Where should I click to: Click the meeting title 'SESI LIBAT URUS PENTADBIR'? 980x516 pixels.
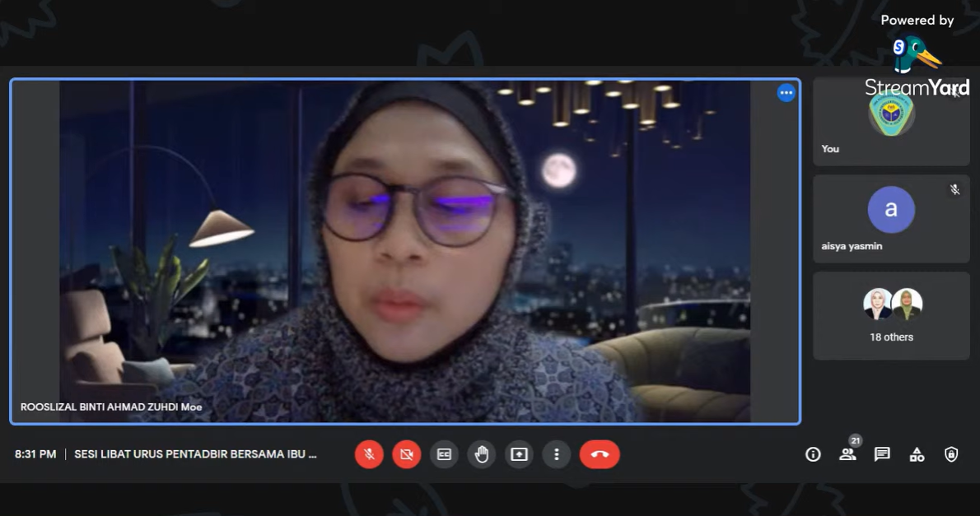tap(195, 454)
